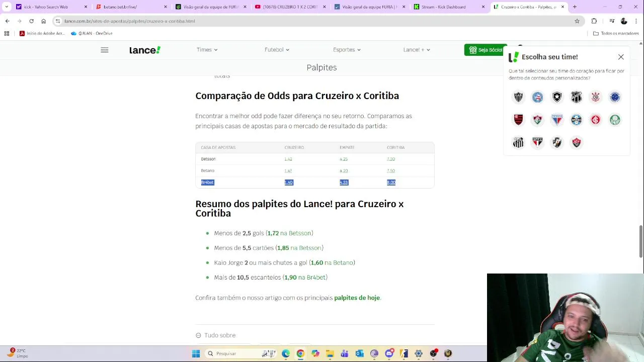Reload the current page
The width and height of the screenshot is (644, 362).
[31, 21]
